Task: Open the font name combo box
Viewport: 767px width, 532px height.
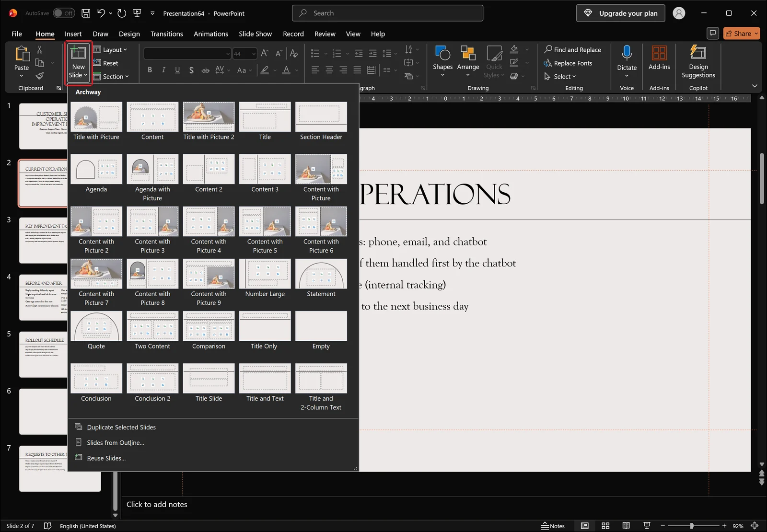Action: tap(187, 54)
